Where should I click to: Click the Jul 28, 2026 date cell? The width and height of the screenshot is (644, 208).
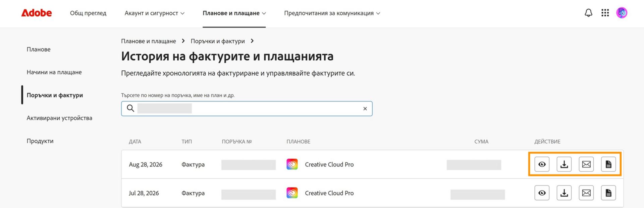tap(144, 193)
